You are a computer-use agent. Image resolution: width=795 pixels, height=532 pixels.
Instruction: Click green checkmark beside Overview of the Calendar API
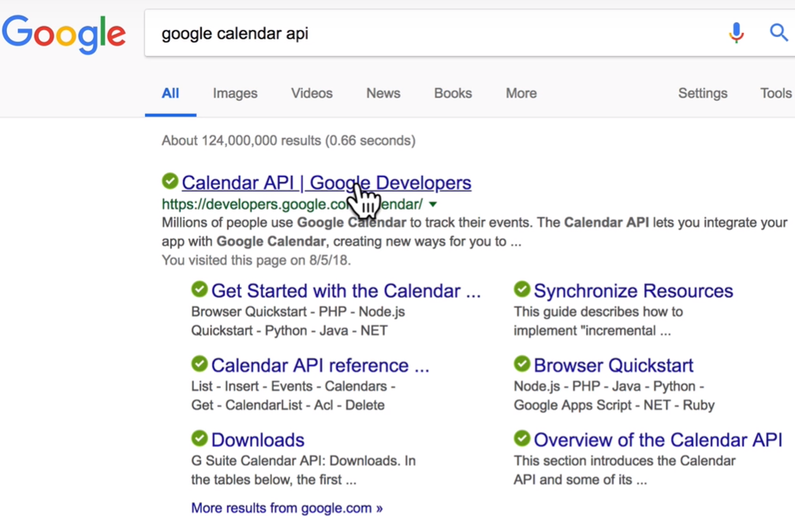pyautogui.click(x=522, y=438)
